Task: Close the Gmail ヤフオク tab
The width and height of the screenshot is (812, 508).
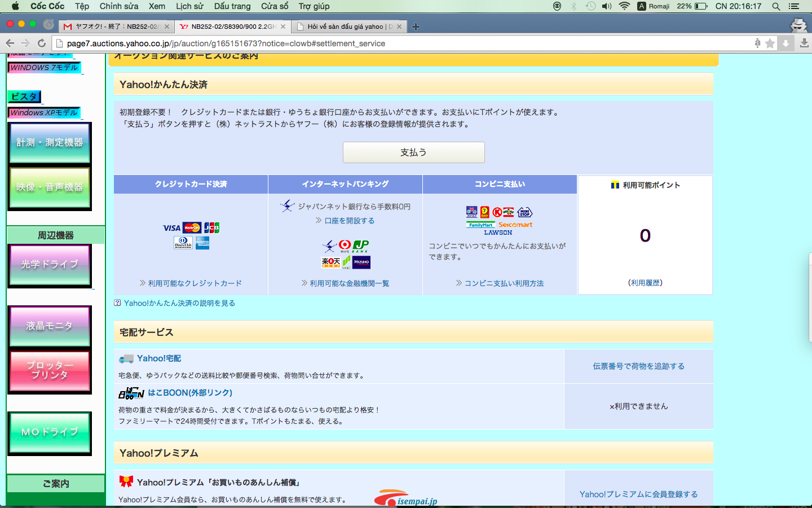Action: pyautogui.click(x=167, y=27)
